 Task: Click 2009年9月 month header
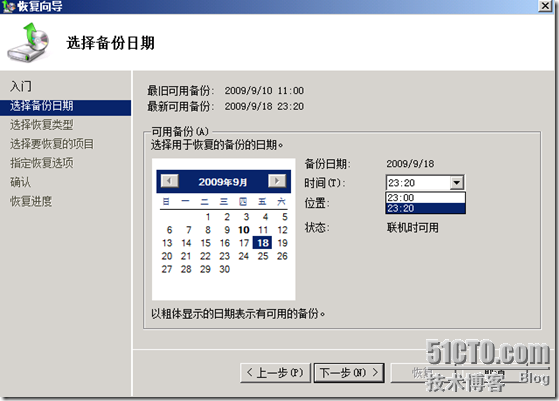click(223, 182)
